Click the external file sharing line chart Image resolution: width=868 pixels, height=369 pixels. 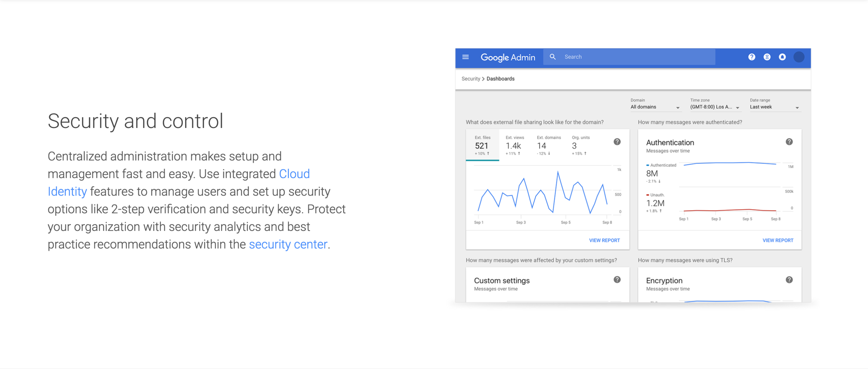pyautogui.click(x=543, y=192)
